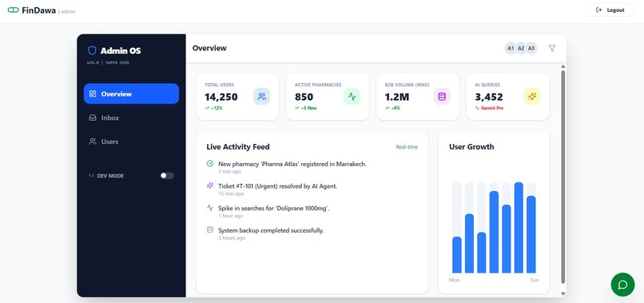This screenshot has height=303, width=644.
Task: Click the AI Queries sparkle icon
Action: 532,97
